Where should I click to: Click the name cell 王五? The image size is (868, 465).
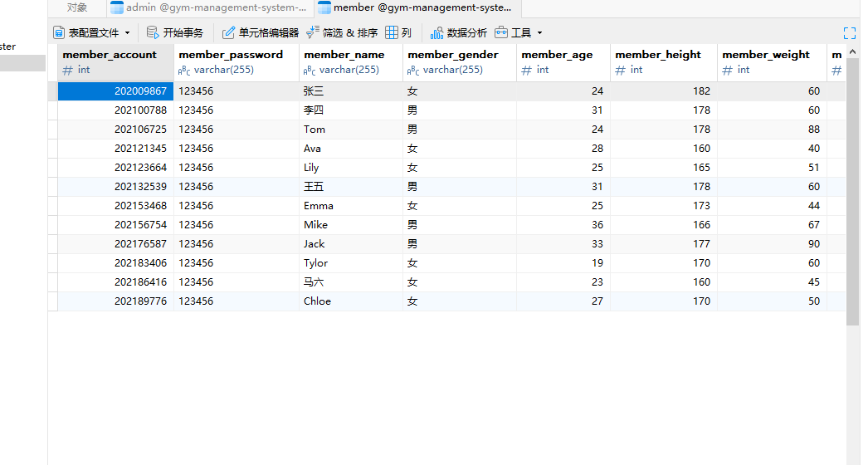pyautogui.click(x=351, y=187)
